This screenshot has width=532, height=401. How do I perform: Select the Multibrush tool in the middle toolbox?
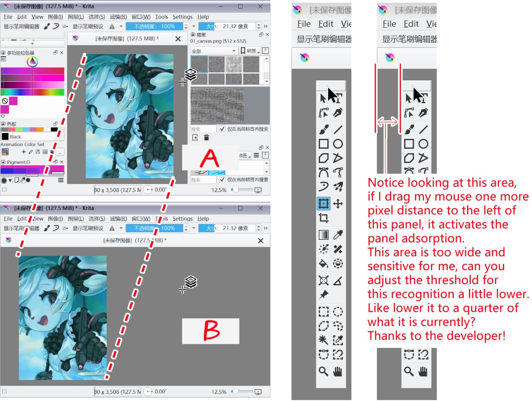point(338,186)
